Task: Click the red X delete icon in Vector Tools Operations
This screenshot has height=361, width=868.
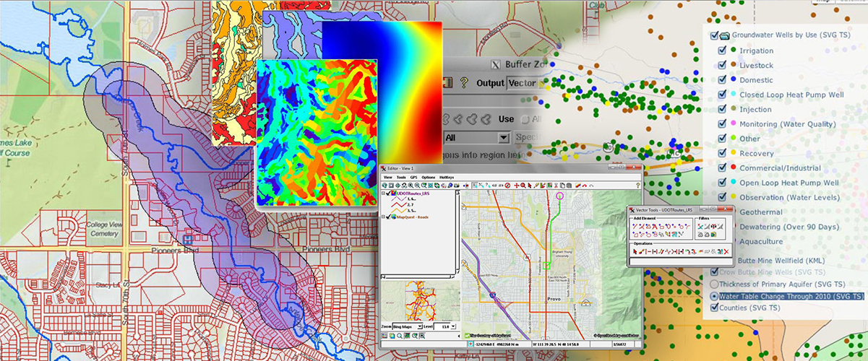Action: click(726, 251)
